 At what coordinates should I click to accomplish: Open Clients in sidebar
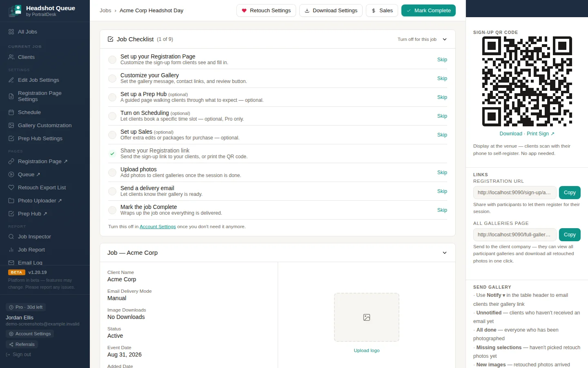pos(45,57)
